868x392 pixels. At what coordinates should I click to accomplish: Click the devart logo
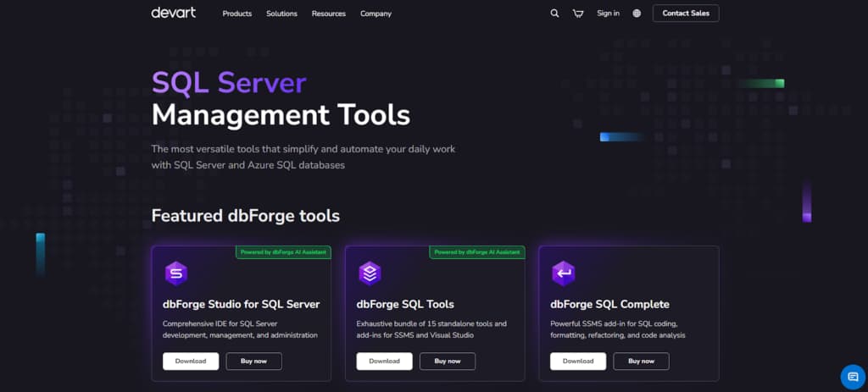173,12
